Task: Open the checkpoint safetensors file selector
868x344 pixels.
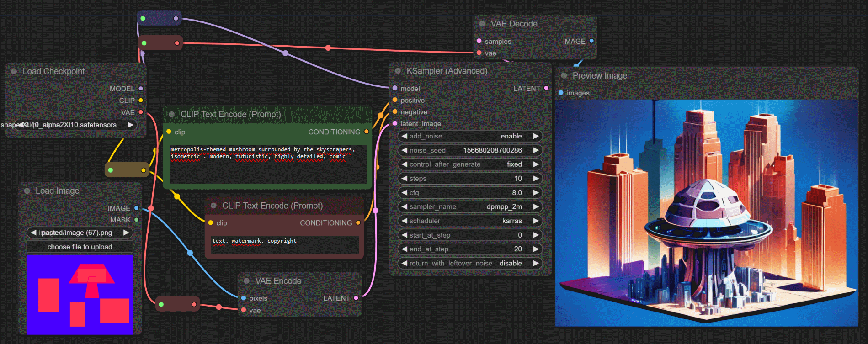Action: point(75,125)
